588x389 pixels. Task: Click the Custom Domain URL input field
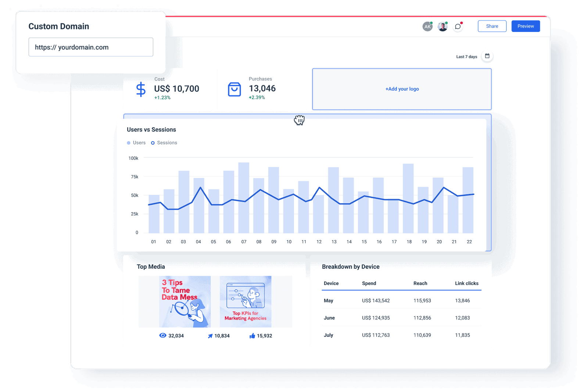(91, 47)
